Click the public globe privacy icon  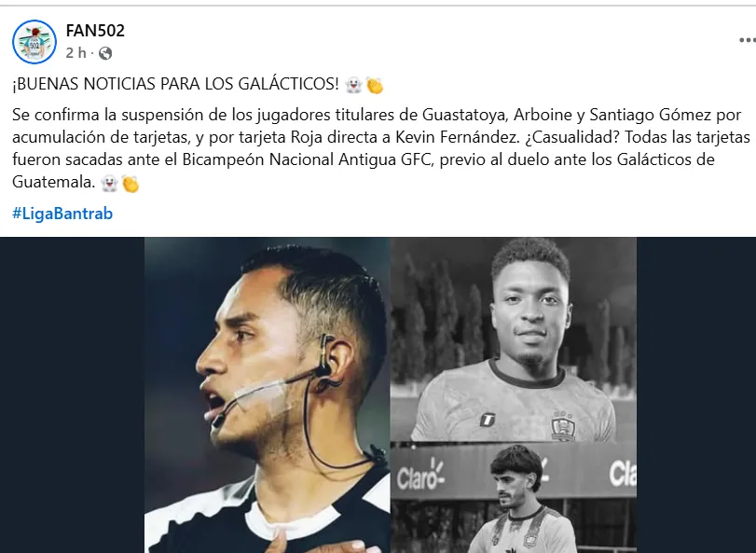click(x=105, y=53)
